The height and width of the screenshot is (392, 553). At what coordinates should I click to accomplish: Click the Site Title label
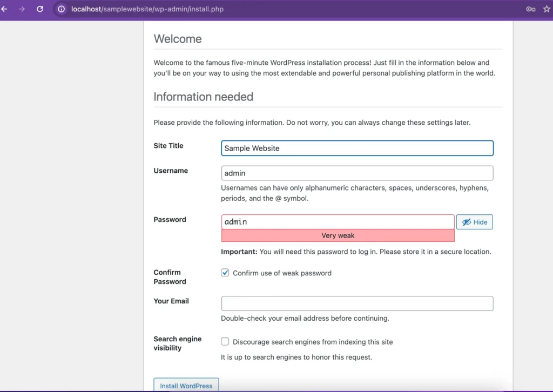click(168, 146)
